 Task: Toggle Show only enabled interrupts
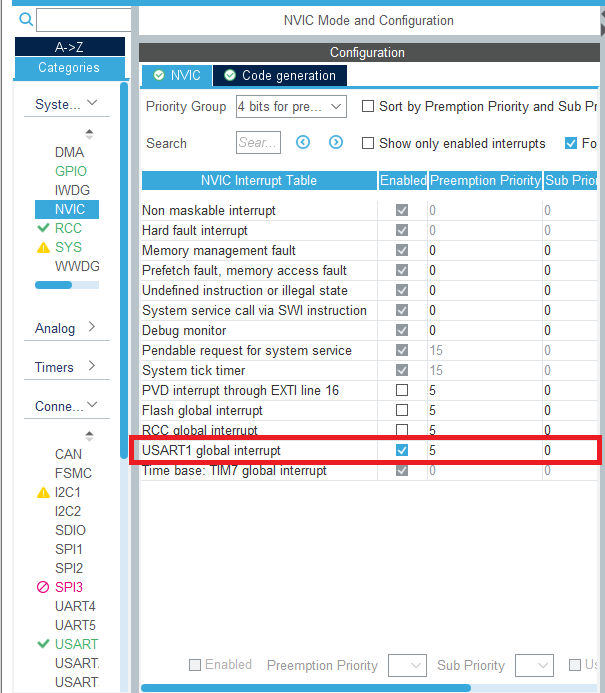click(x=368, y=143)
